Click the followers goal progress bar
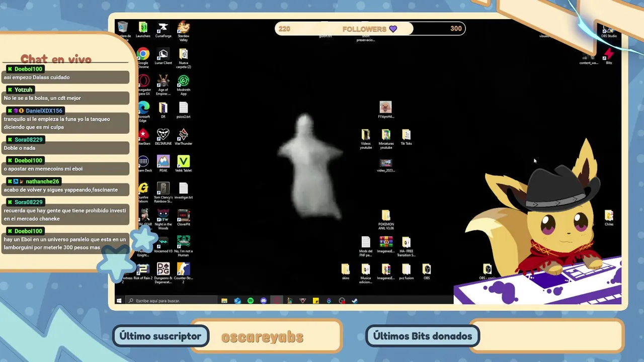The image size is (644, 362). [x=370, y=29]
